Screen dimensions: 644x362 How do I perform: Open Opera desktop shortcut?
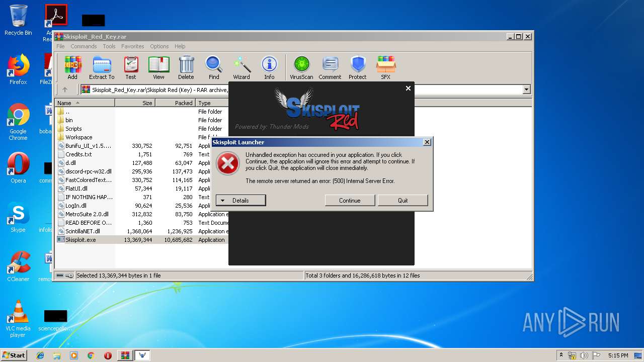click(x=18, y=167)
